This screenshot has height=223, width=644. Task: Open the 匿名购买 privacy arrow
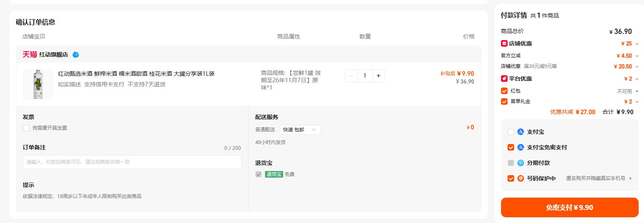(x=630, y=178)
